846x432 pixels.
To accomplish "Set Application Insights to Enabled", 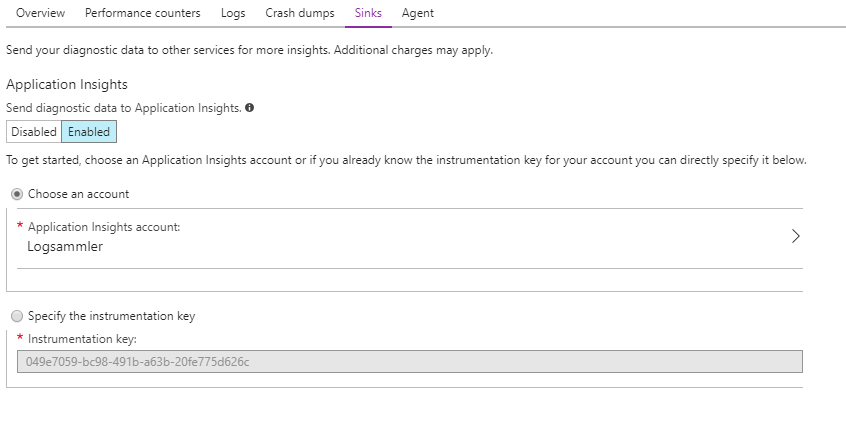I will 89,132.
